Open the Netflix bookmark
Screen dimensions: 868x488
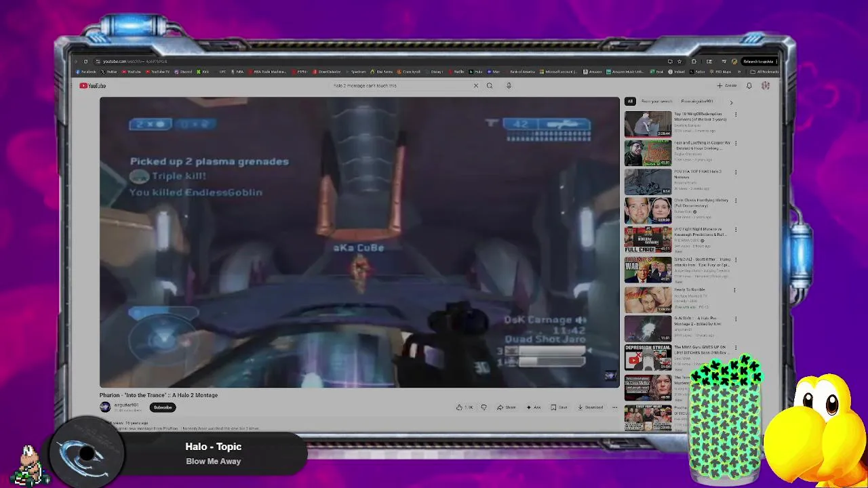(x=456, y=72)
